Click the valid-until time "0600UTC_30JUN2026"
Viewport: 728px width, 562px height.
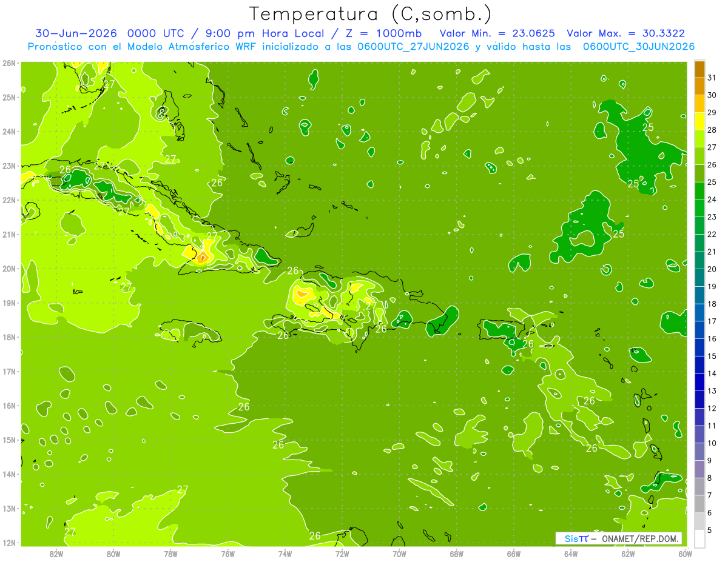coord(639,46)
